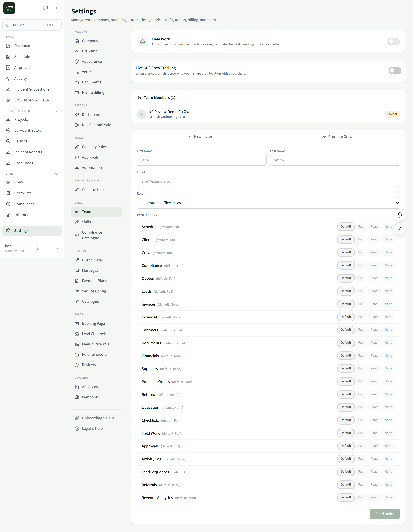The image size is (413, 532).
Task: Collapse the sidebar with the left chevron
Action: (x=57, y=8)
